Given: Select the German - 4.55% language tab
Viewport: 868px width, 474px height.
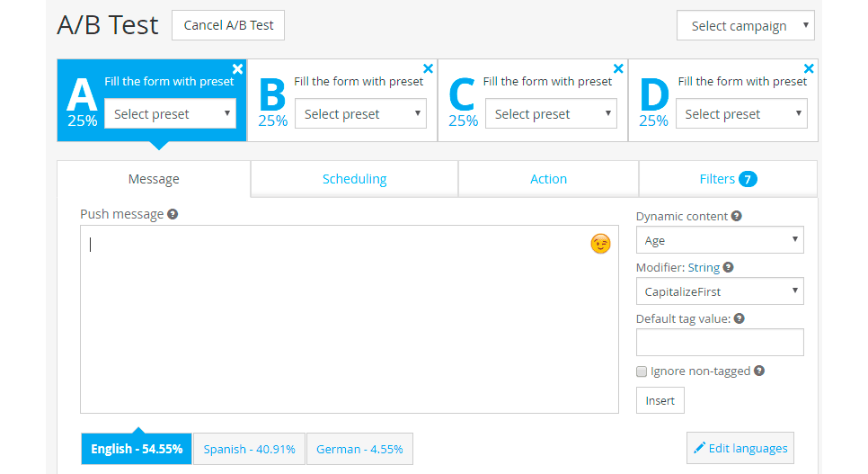Looking at the screenshot, I should [x=359, y=449].
